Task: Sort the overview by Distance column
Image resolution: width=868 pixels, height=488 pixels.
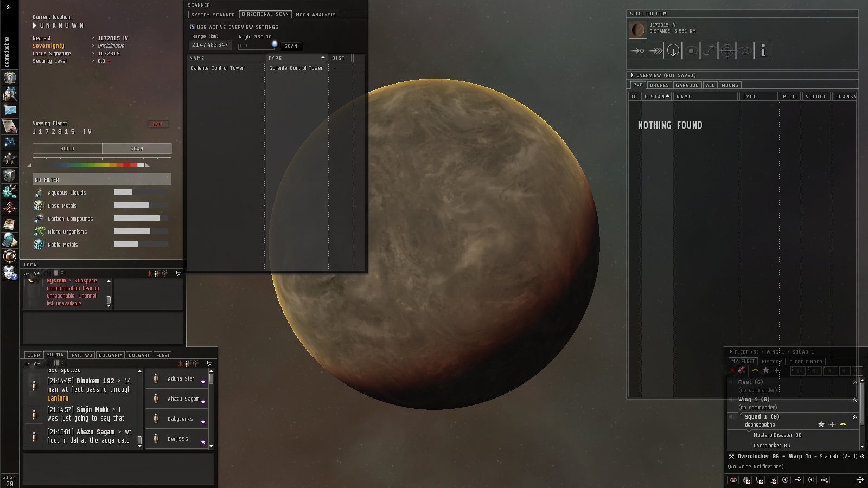Action: click(656, 97)
